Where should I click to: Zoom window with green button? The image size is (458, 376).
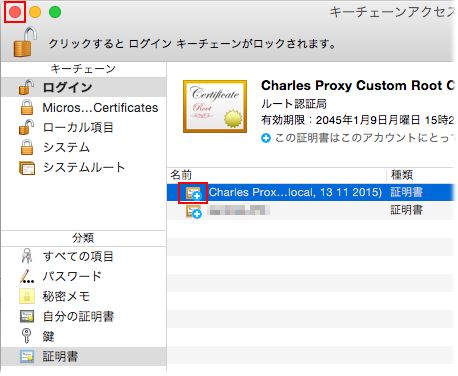coord(55,12)
